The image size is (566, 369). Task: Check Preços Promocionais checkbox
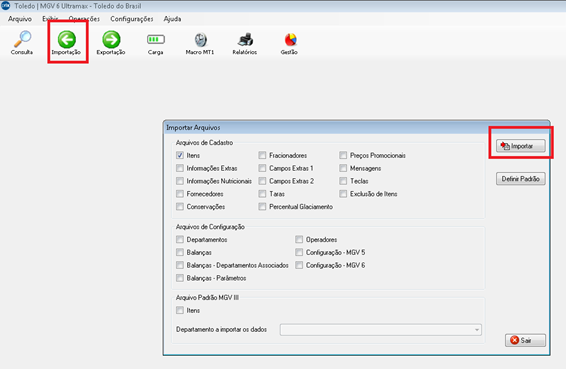(x=343, y=155)
